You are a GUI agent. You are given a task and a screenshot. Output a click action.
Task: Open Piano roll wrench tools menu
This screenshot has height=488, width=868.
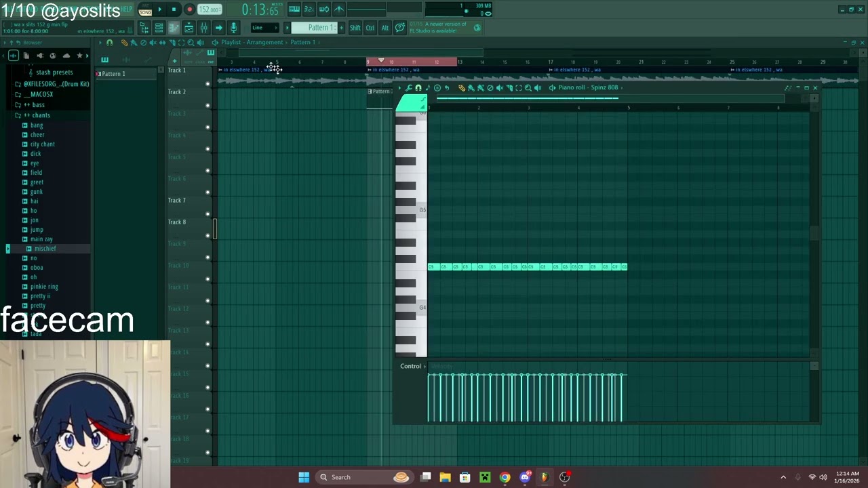(x=409, y=88)
